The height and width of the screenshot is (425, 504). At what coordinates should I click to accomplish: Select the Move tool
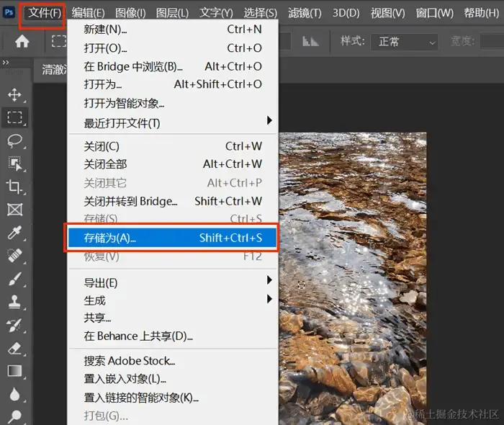point(14,95)
